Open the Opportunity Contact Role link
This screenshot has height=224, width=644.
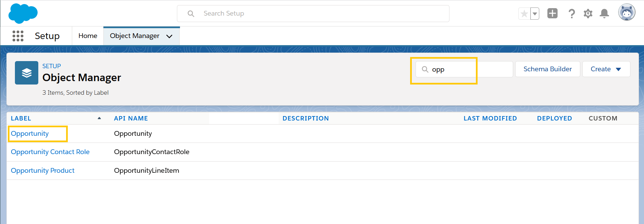pyautogui.click(x=50, y=152)
